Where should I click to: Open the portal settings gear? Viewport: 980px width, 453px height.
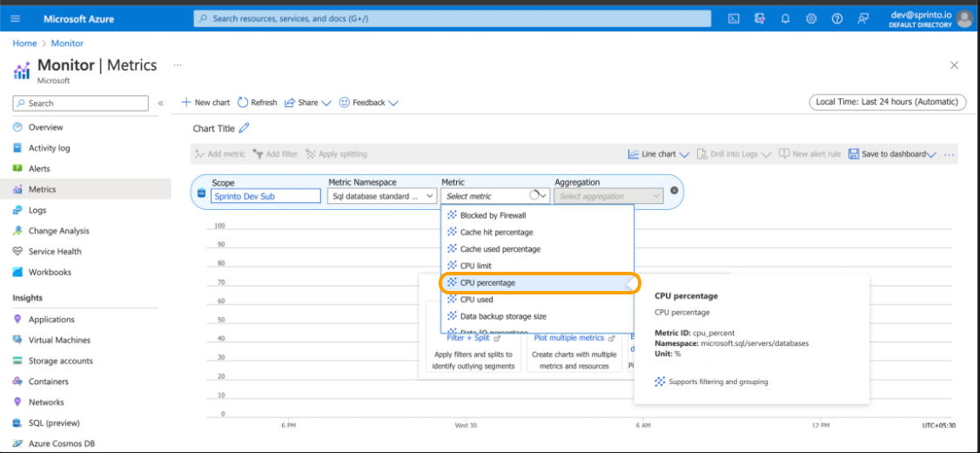coord(811,19)
